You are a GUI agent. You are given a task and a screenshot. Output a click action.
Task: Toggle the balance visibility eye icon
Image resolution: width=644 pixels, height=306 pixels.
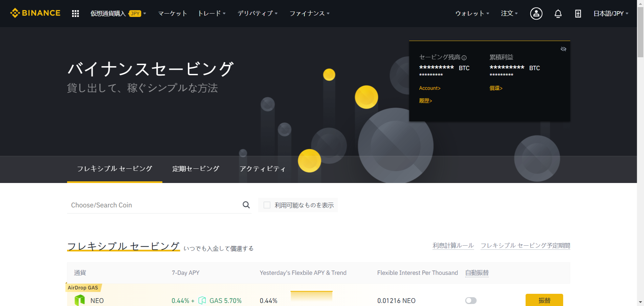pos(563,49)
